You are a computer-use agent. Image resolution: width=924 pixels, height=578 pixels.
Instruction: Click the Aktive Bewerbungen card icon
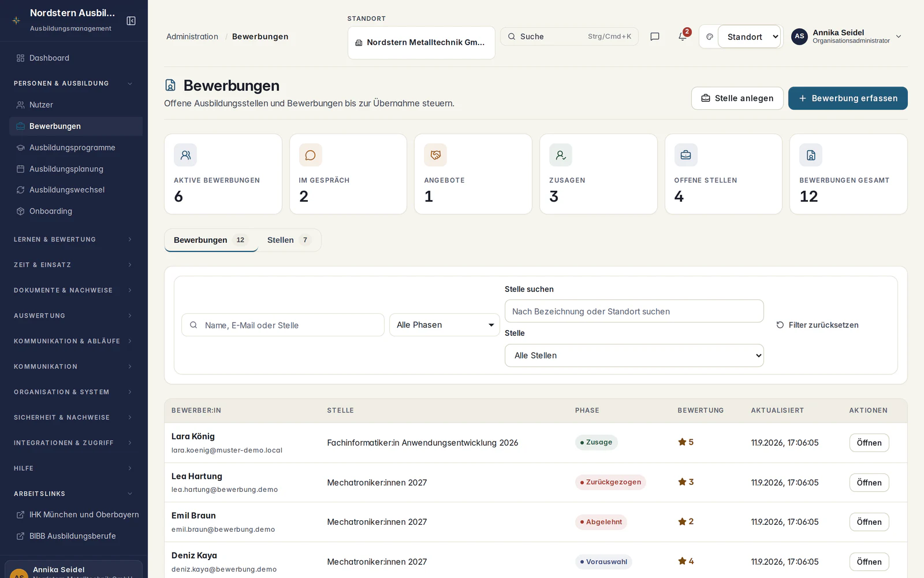click(185, 155)
